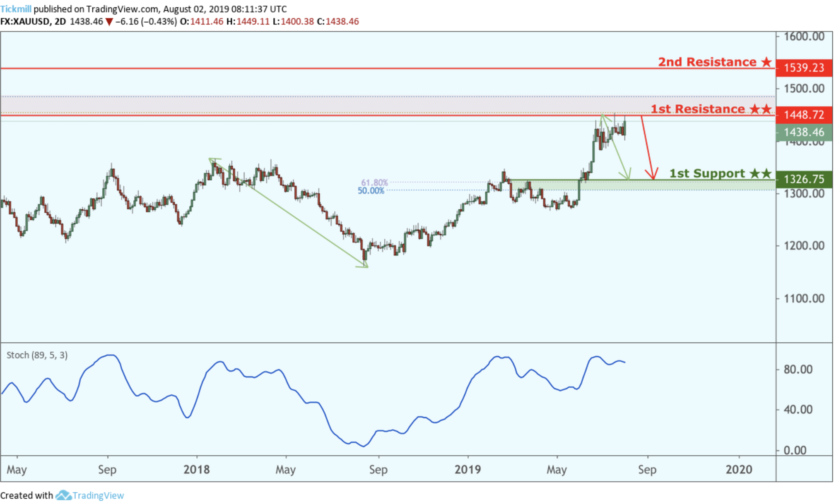
Task: Open the Tickmill publisher link
Action: [16, 9]
